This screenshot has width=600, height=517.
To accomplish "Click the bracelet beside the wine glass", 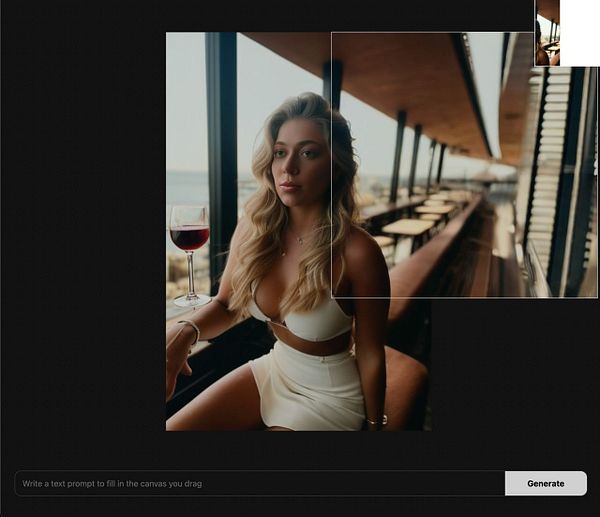I will point(191,331).
